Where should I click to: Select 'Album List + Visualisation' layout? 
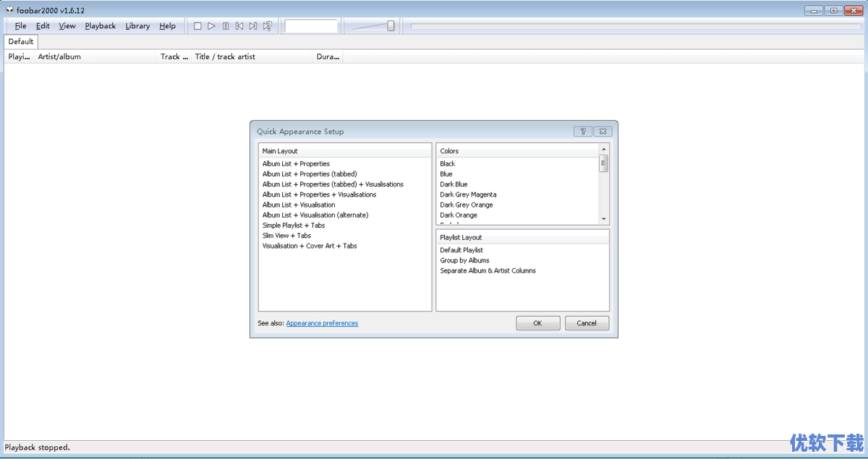[299, 205]
